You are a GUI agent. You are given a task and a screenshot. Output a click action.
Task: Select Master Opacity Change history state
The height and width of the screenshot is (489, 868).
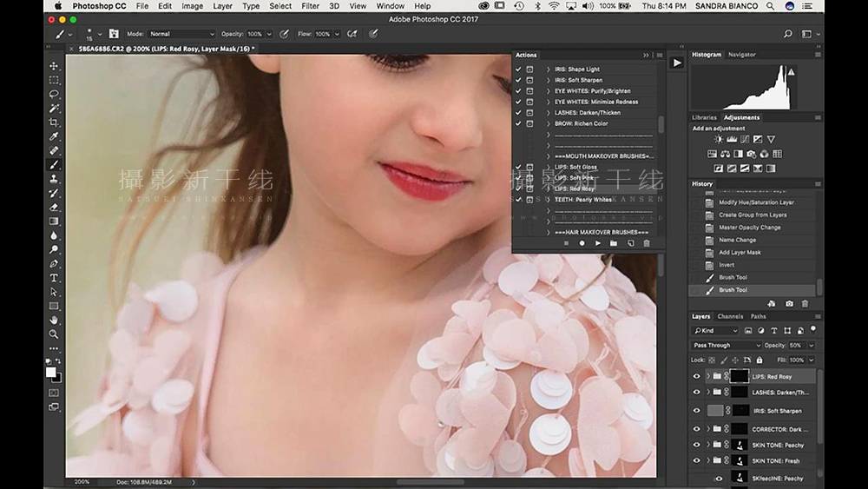752,228
